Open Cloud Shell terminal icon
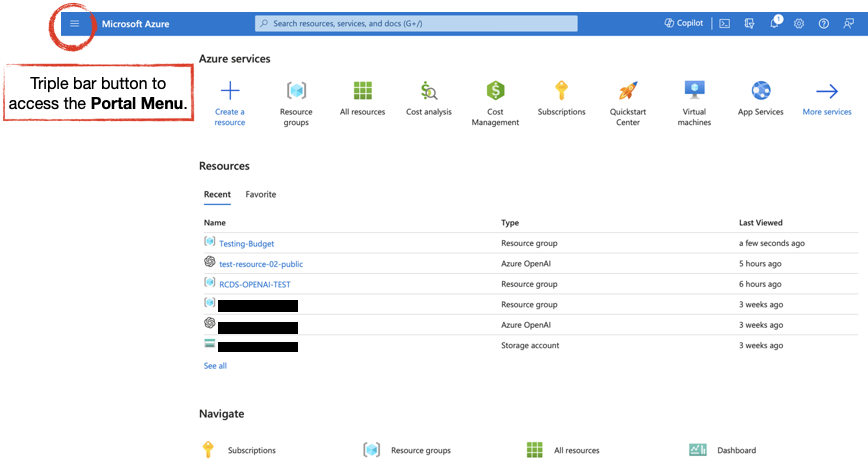This screenshot has height=474, width=868. tap(725, 23)
